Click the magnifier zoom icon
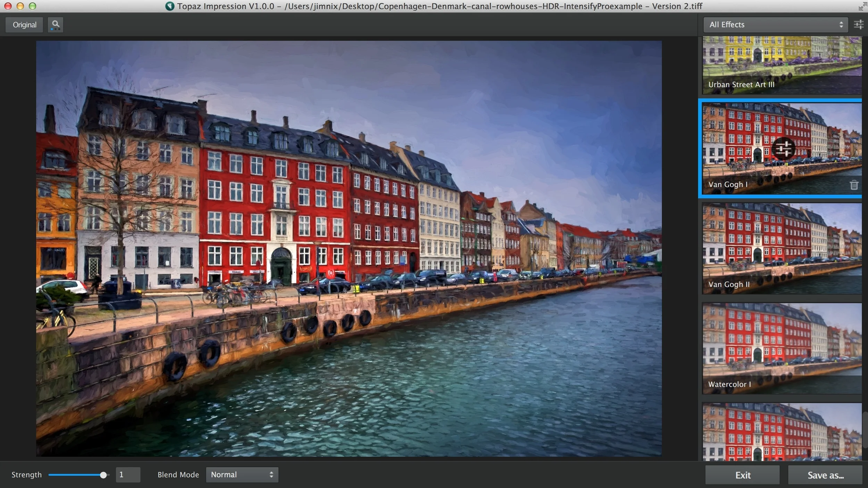 tap(56, 25)
